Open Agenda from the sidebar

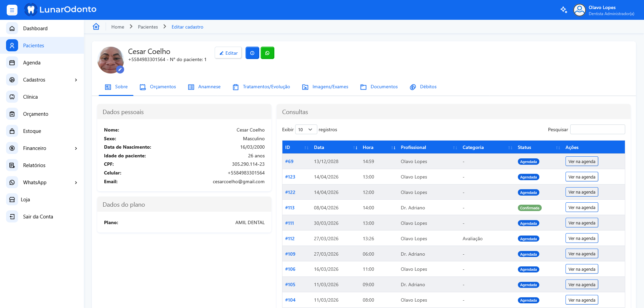pyautogui.click(x=32, y=63)
